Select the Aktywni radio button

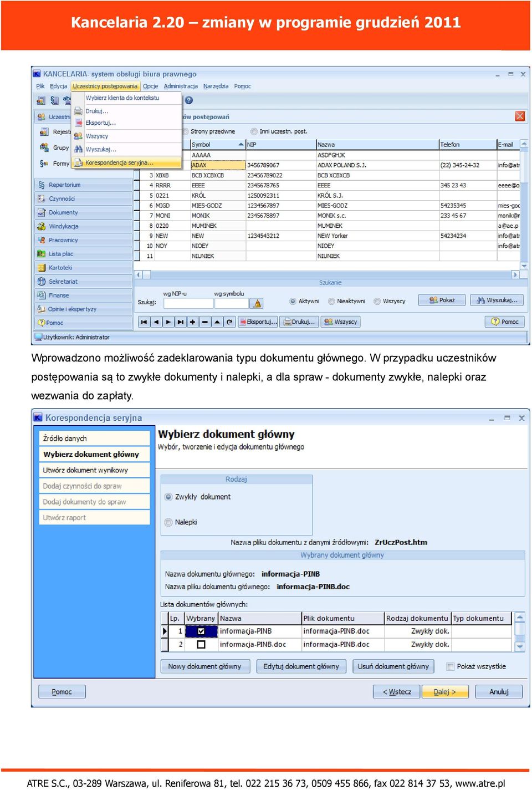pyautogui.click(x=293, y=302)
